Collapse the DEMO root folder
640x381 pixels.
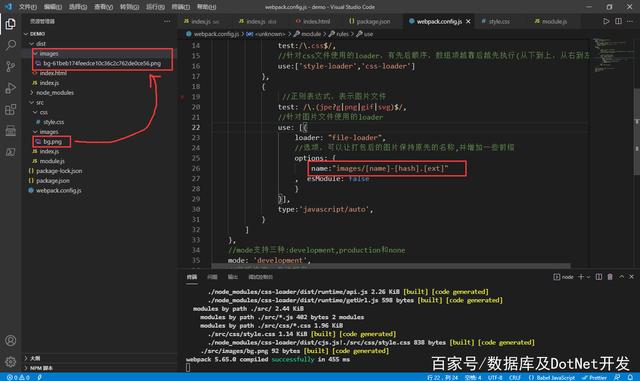point(27,34)
